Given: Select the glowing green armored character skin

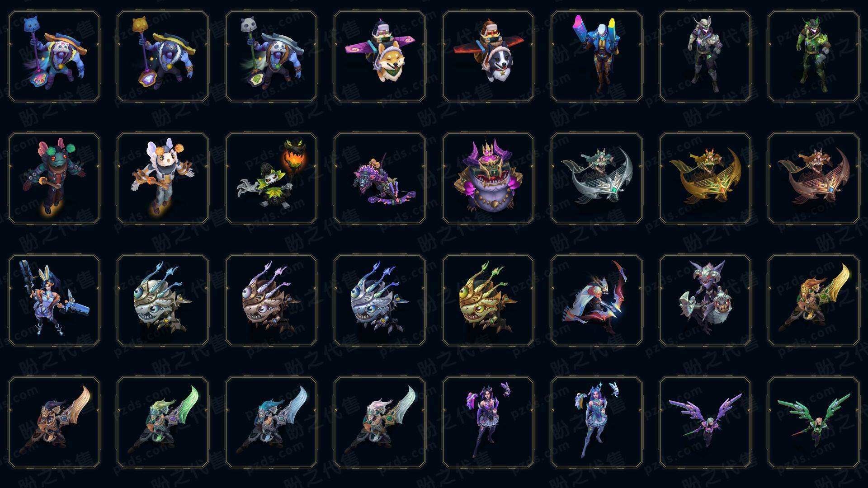Looking at the screenshot, I should coord(814,56).
